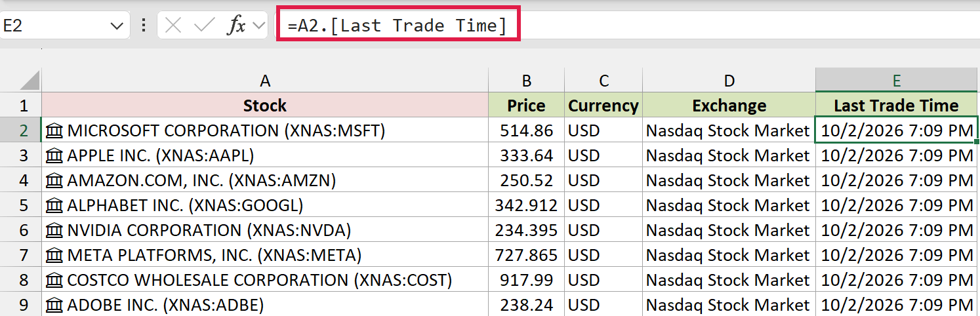
Task: Click the ALPHABET INC. (XNAS:GOOGL) cell
Action: 265,205
